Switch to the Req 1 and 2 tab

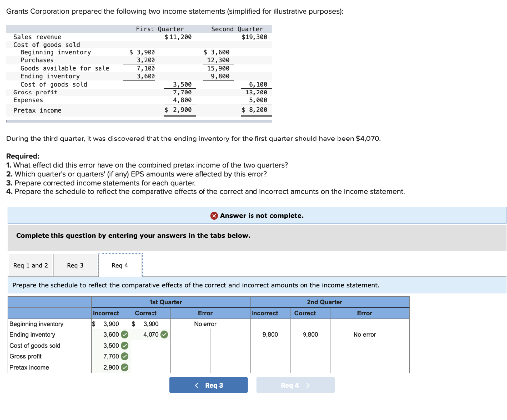pos(30,265)
